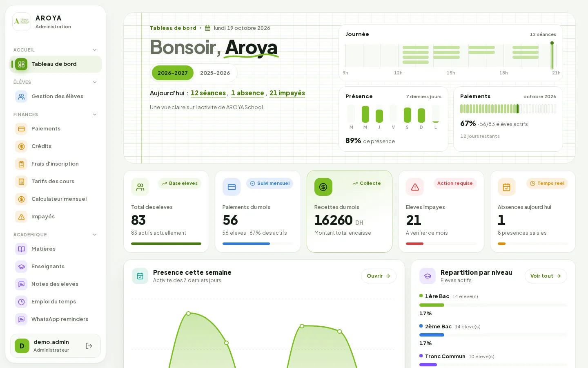Click Gestion des élèves people icon
The width and height of the screenshot is (588, 368).
click(x=22, y=96)
